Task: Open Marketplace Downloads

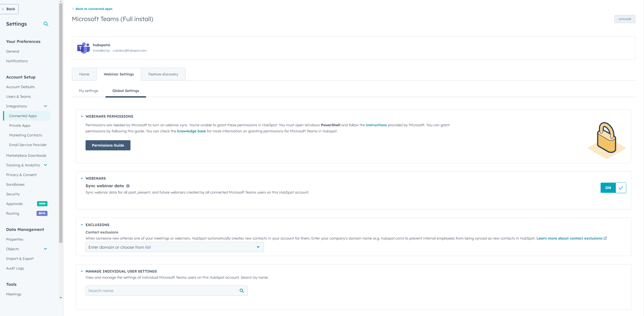Action: pyautogui.click(x=26, y=155)
